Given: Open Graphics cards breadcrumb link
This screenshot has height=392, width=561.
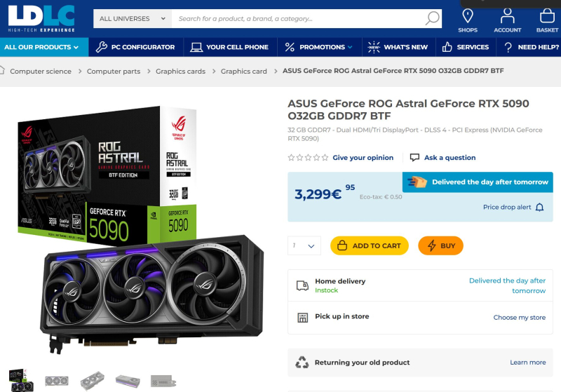Looking at the screenshot, I should point(181,71).
